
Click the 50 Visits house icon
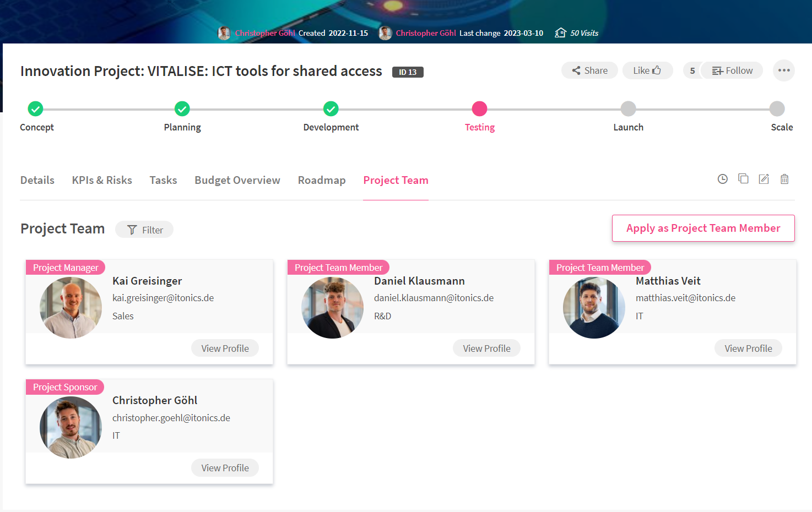560,33
